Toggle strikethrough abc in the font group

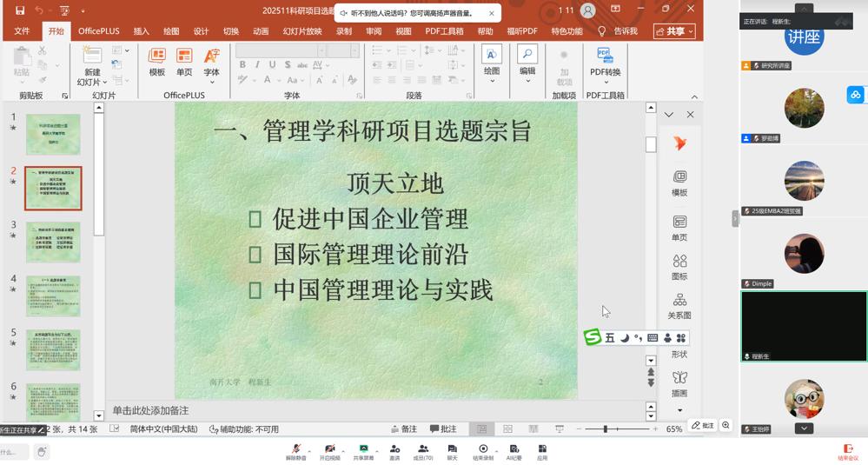click(x=302, y=65)
